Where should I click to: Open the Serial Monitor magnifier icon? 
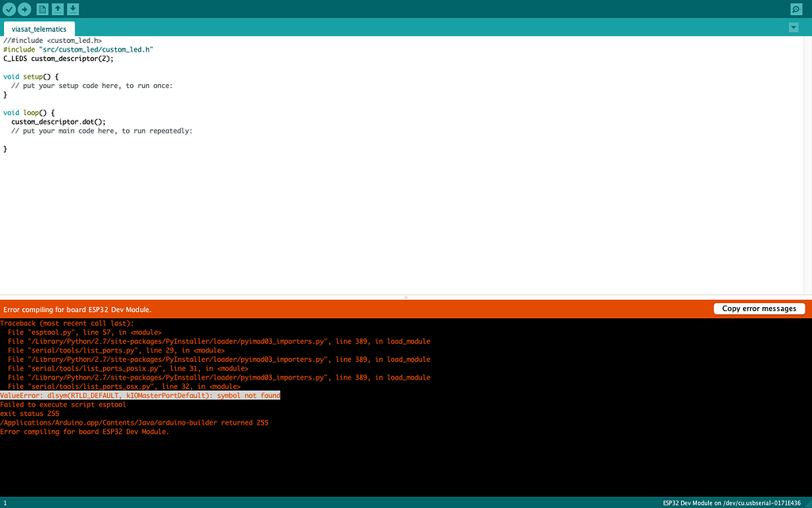coord(797,9)
